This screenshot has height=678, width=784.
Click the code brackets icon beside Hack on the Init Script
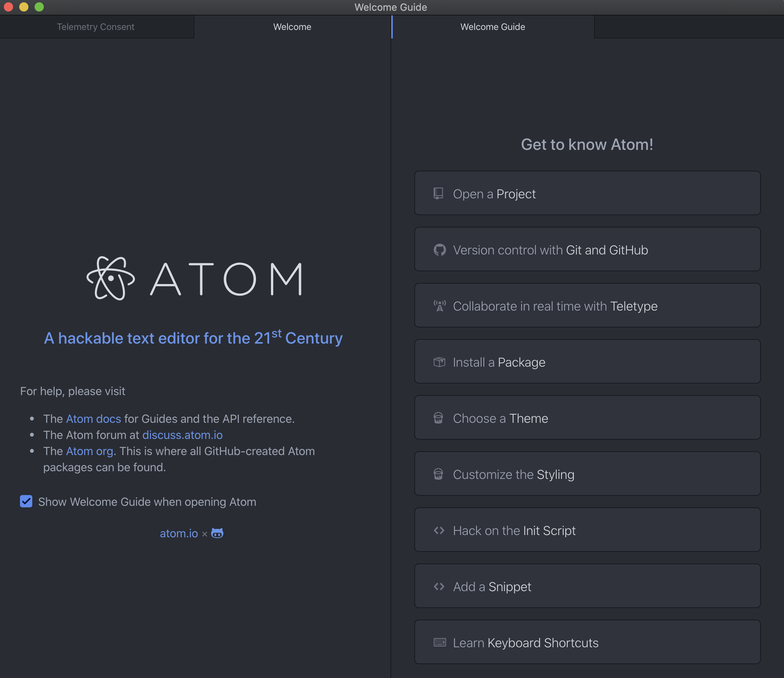coord(439,530)
